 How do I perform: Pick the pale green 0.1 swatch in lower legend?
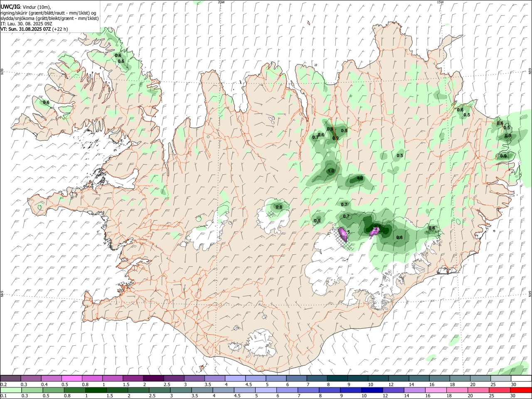click(x=10, y=390)
